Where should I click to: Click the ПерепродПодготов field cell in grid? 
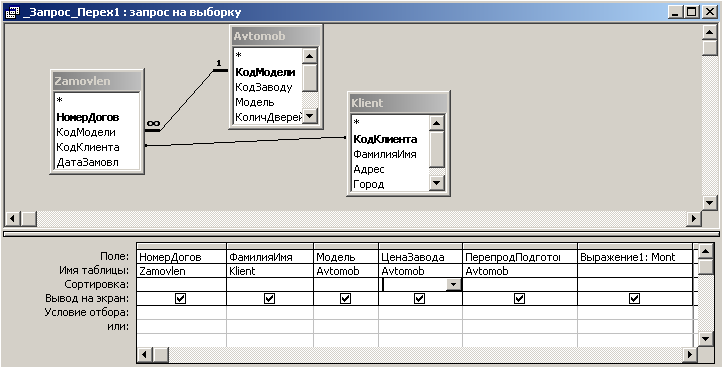pos(520,257)
